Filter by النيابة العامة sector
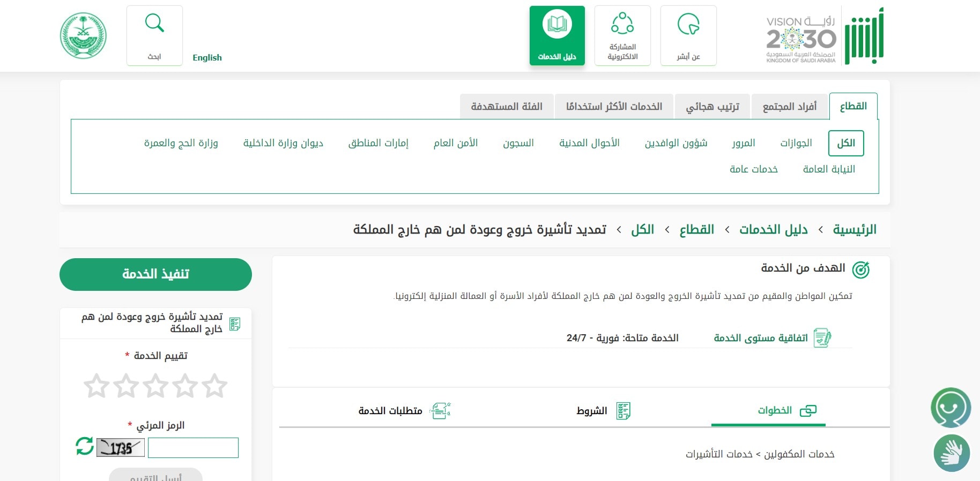980x481 pixels. pyautogui.click(x=829, y=169)
